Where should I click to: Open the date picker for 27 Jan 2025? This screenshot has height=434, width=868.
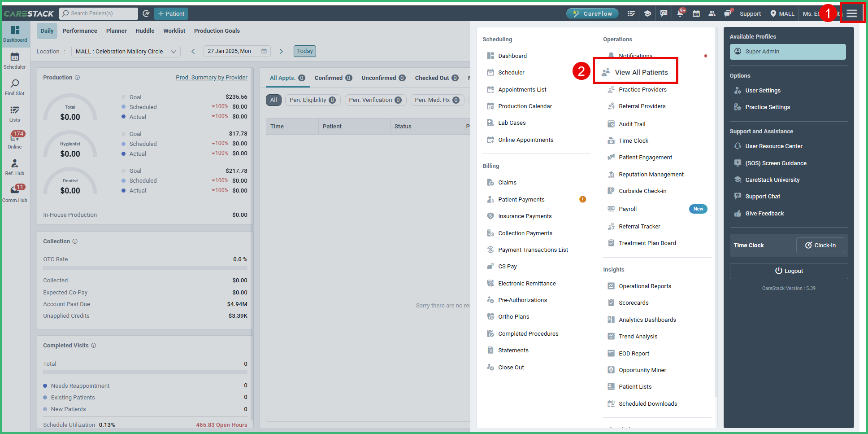click(237, 51)
